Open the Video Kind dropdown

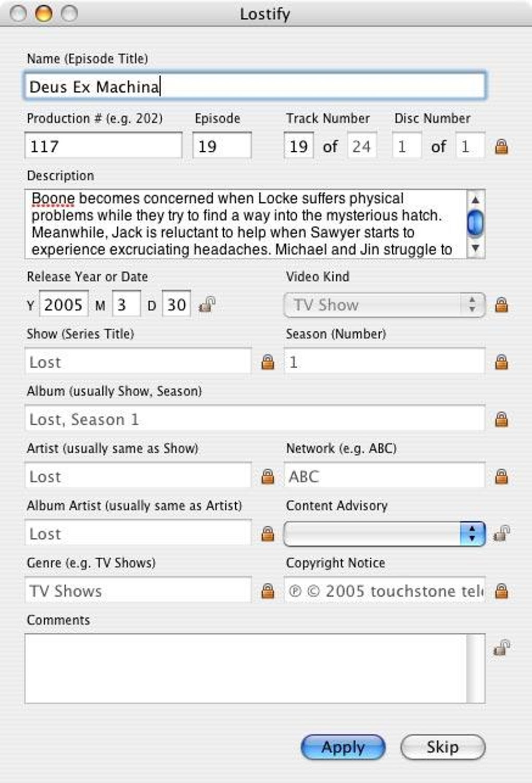tap(384, 305)
